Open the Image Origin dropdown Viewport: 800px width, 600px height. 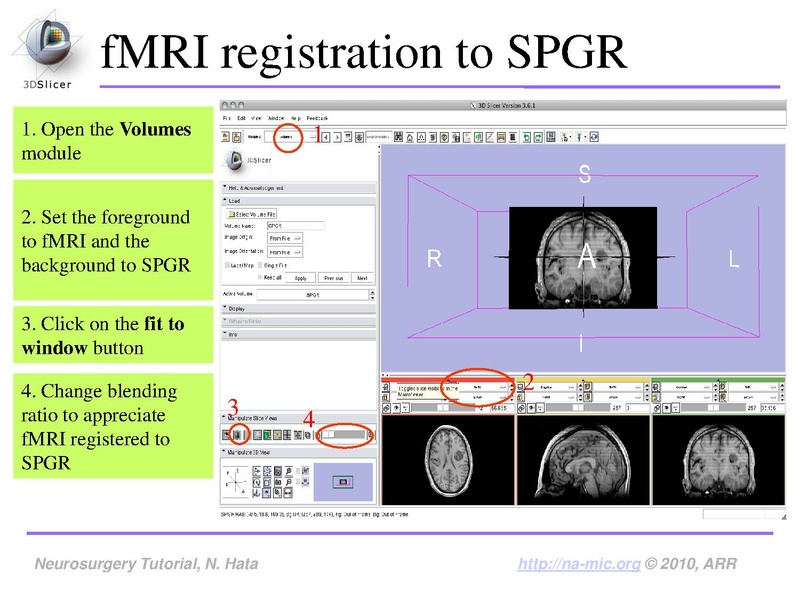coord(283,238)
